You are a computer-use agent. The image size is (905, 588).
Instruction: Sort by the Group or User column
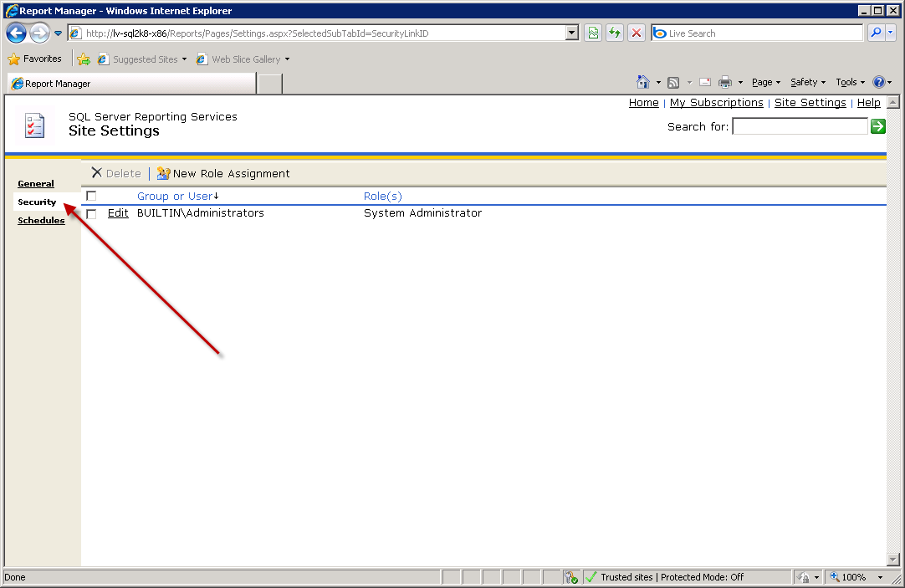point(175,196)
